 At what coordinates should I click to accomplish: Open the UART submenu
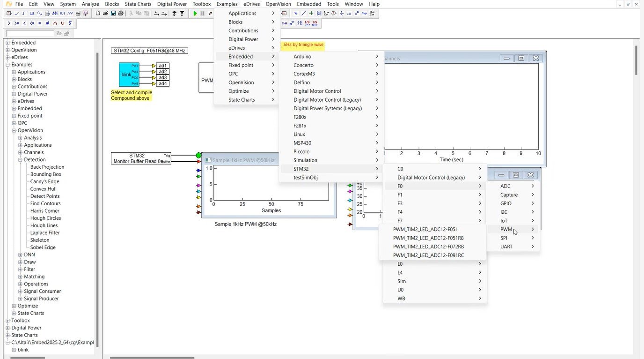(x=513, y=247)
